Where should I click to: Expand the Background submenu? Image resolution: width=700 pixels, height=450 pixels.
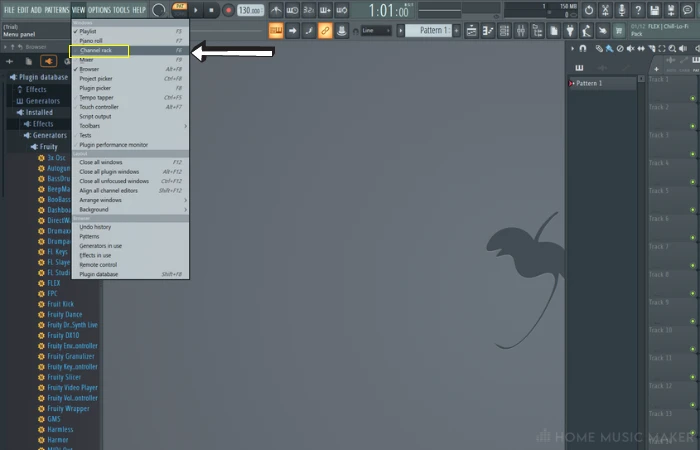coord(130,209)
